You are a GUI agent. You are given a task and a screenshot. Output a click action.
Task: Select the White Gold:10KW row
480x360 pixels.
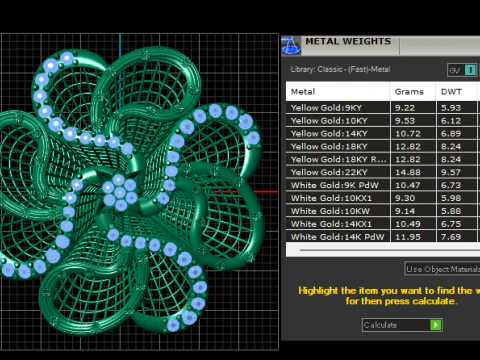[x=383, y=211]
